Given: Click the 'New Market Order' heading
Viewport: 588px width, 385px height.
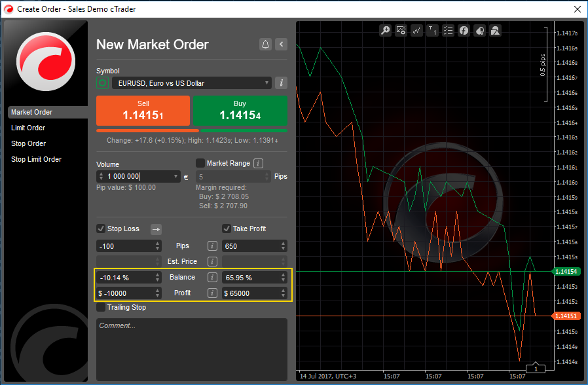Looking at the screenshot, I should pyautogui.click(x=153, y=45).
